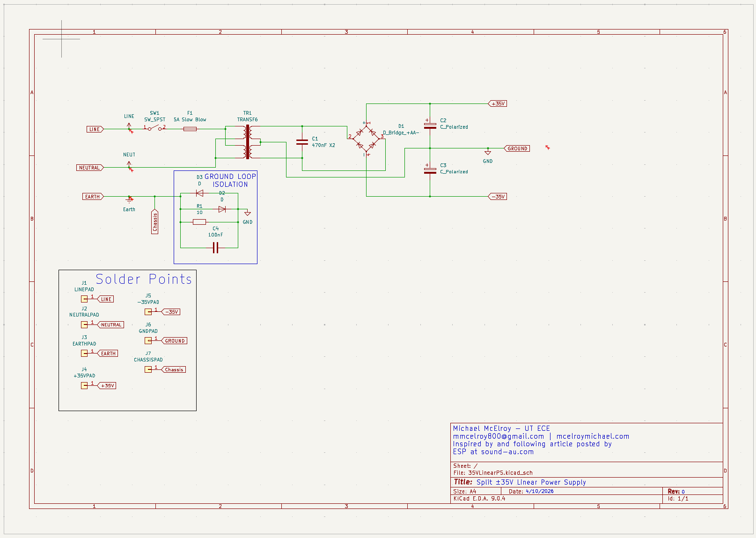Select the NEUT power flag arrow symbol

coord(129,165)
